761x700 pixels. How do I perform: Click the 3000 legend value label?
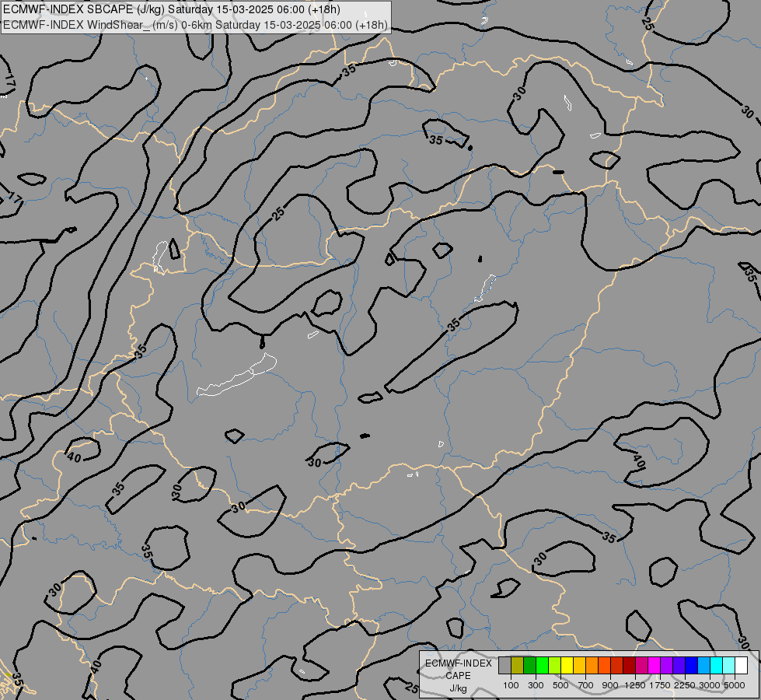pos(710,685)
